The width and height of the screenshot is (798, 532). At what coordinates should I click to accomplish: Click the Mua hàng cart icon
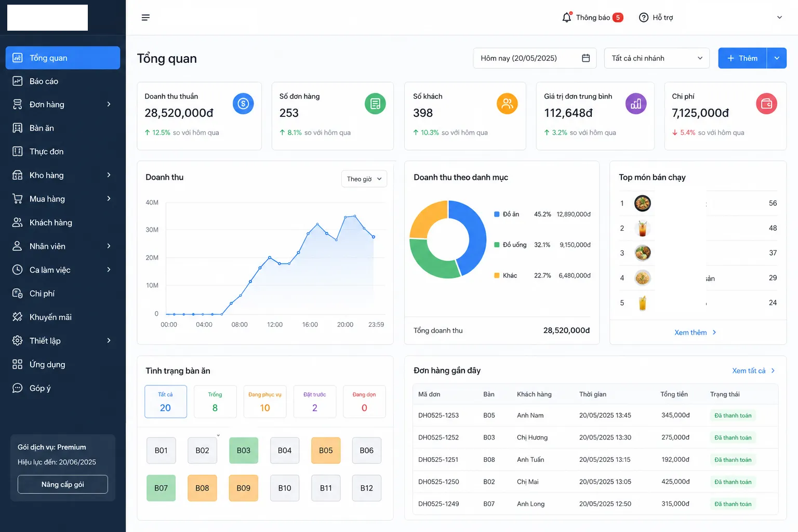coord(18,198)
